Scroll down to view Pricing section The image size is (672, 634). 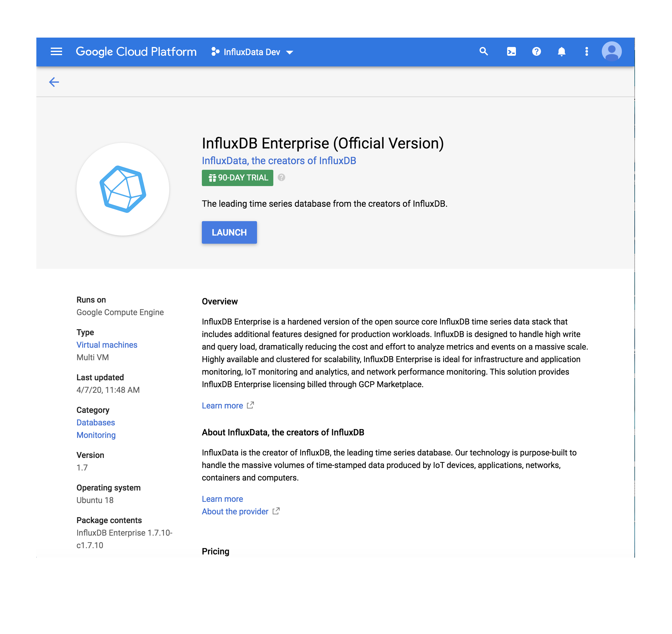point(216,551)
